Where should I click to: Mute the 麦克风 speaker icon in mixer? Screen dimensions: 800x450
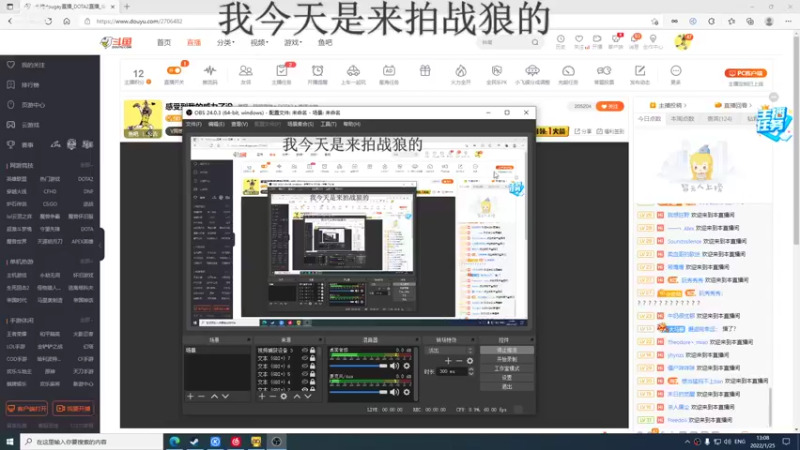point(394,392)
